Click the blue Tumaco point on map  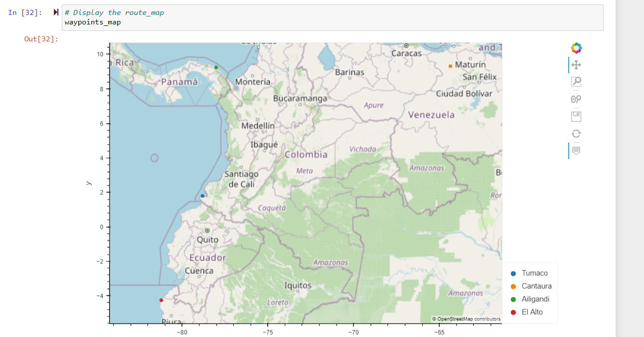tap(202, 196)
